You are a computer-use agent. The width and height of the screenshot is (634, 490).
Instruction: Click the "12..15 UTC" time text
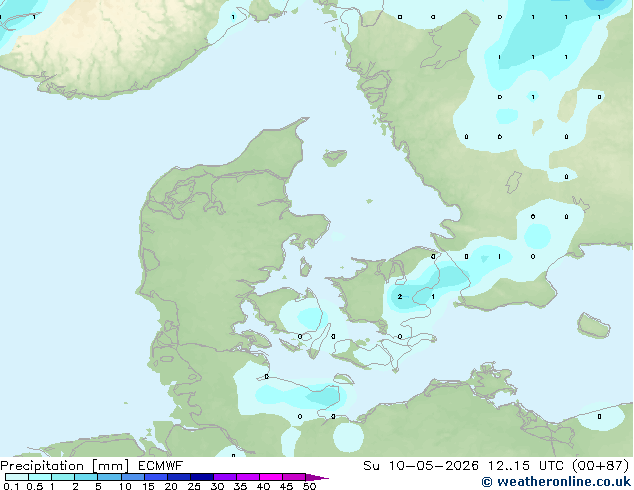pyautogui.click(x=525, y=466)
